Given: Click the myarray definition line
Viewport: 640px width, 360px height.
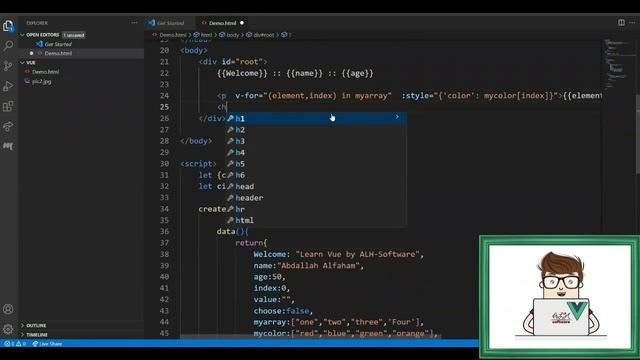Looking at the screenshot, I should tap(338, 322).
